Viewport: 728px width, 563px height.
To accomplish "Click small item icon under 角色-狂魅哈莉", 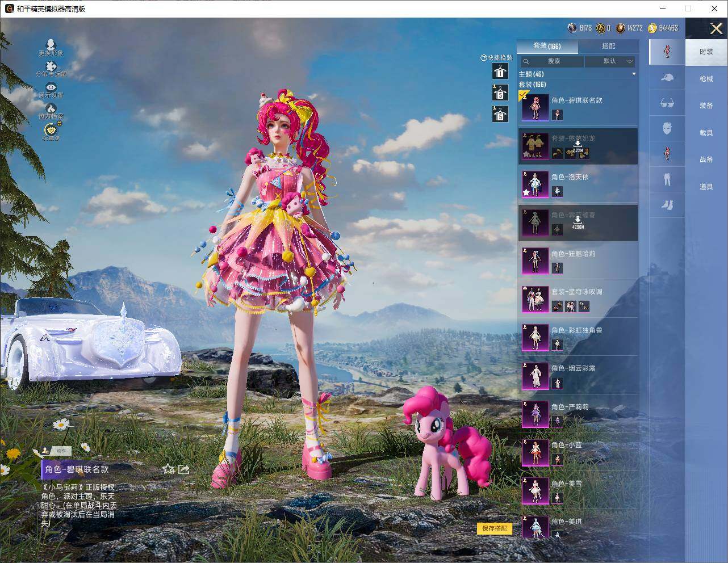I will pos(557,268).
